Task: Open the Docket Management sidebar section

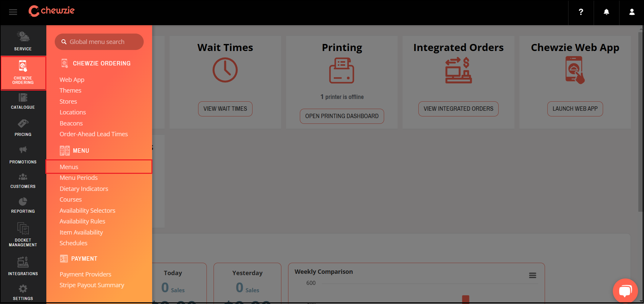Action: click(x=23, y=235)
